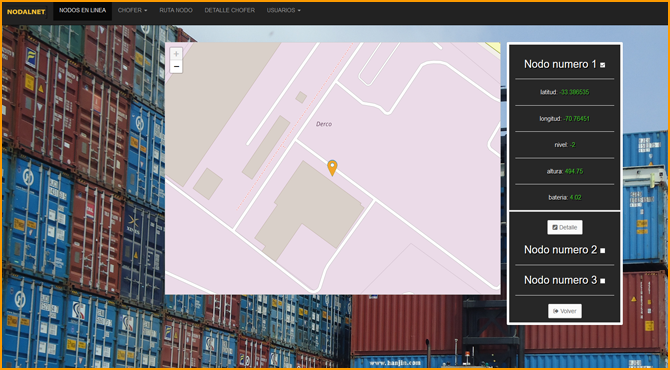Zoom out with the map minus button
The width and height of the screenshot is (670, 370).
176,67
